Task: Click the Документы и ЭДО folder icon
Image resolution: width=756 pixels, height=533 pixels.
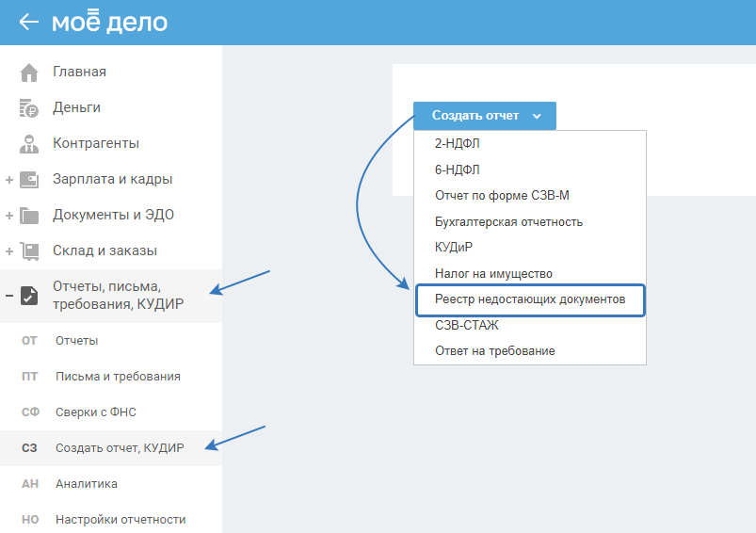Action: (x=29, y=216)
